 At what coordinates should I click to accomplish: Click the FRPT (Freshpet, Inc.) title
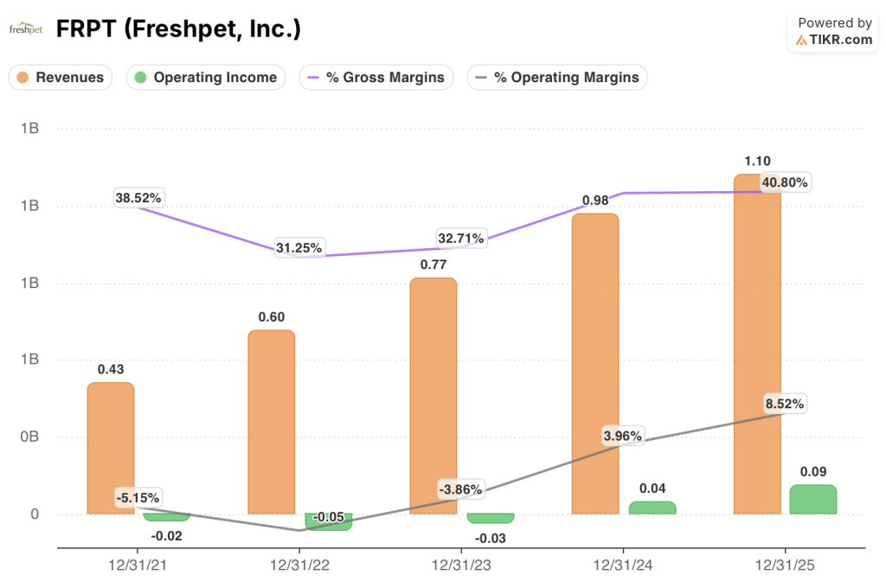[x=177, y=29]
